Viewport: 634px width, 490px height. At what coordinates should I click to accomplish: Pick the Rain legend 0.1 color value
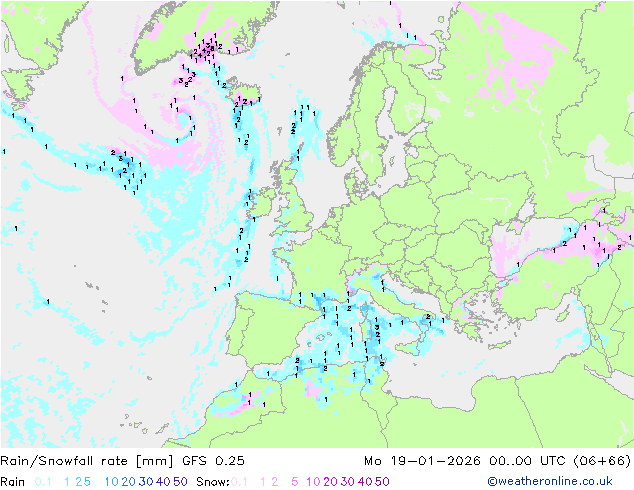coord(43,482)
